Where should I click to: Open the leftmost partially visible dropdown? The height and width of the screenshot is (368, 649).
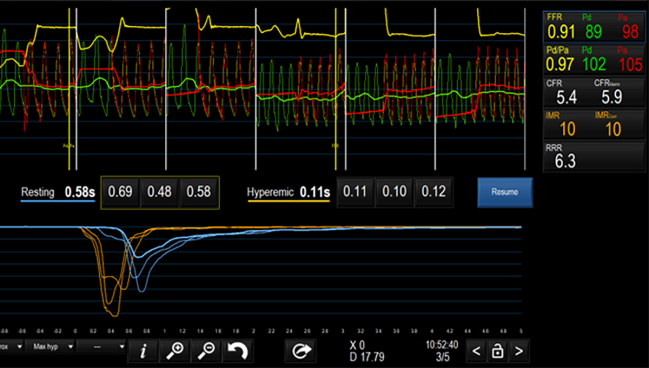point(12,346)
